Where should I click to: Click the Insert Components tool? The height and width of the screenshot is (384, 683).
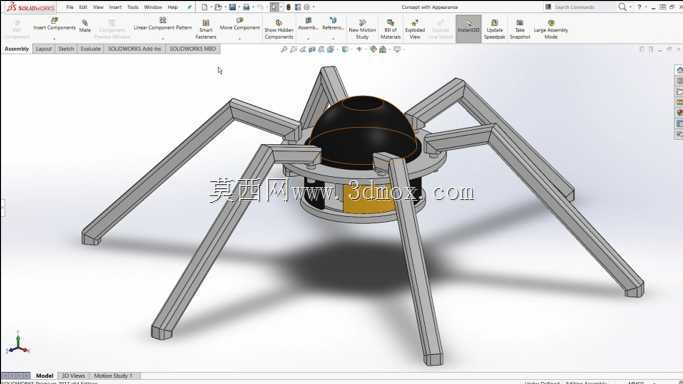pos(54,24)
